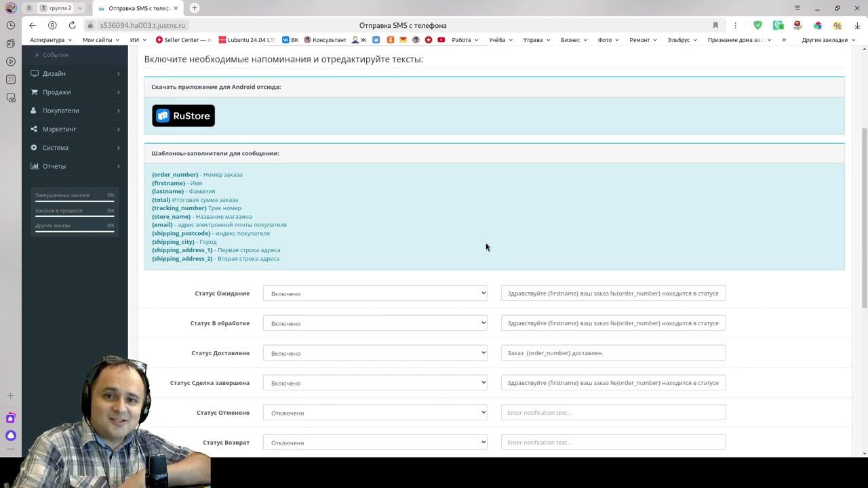The width and height of the screenshot is (868, 488).
Task: Click the bar chart icon beside Отчеты
Action: [34, 166]
